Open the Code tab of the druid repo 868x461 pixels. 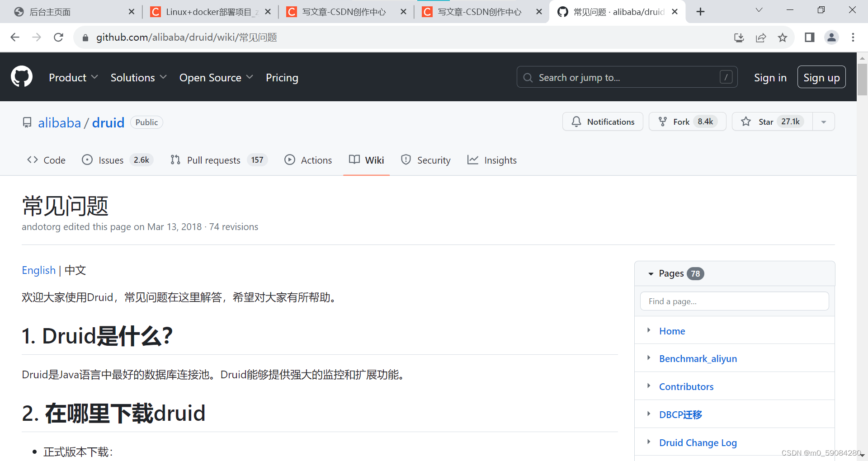54,160
